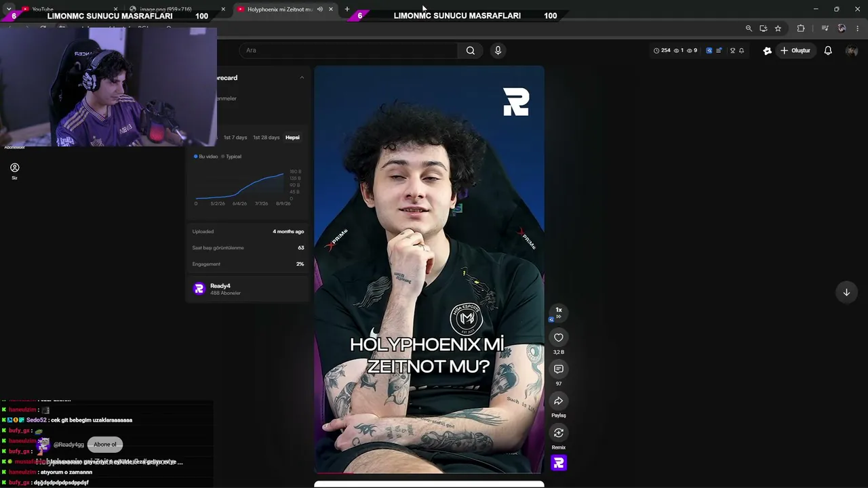Open the comments on the Short
The image size is (868, 488).
click(559, 369)
